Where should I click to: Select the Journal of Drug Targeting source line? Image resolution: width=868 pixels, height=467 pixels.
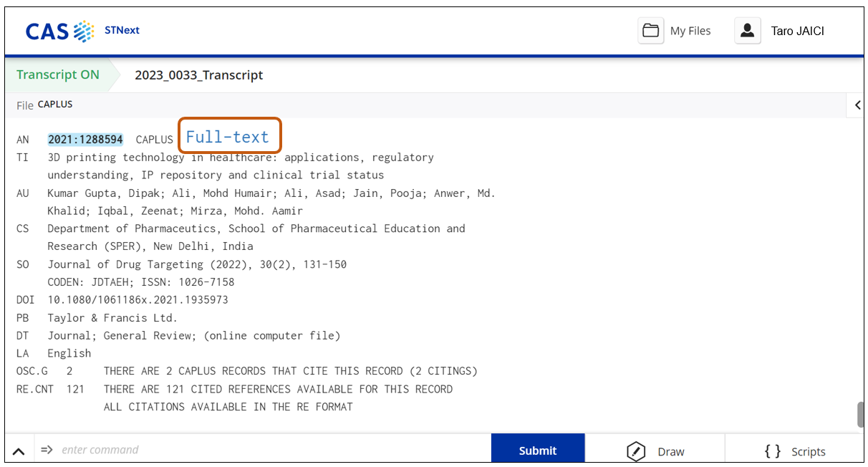click(x=197, y=264)
